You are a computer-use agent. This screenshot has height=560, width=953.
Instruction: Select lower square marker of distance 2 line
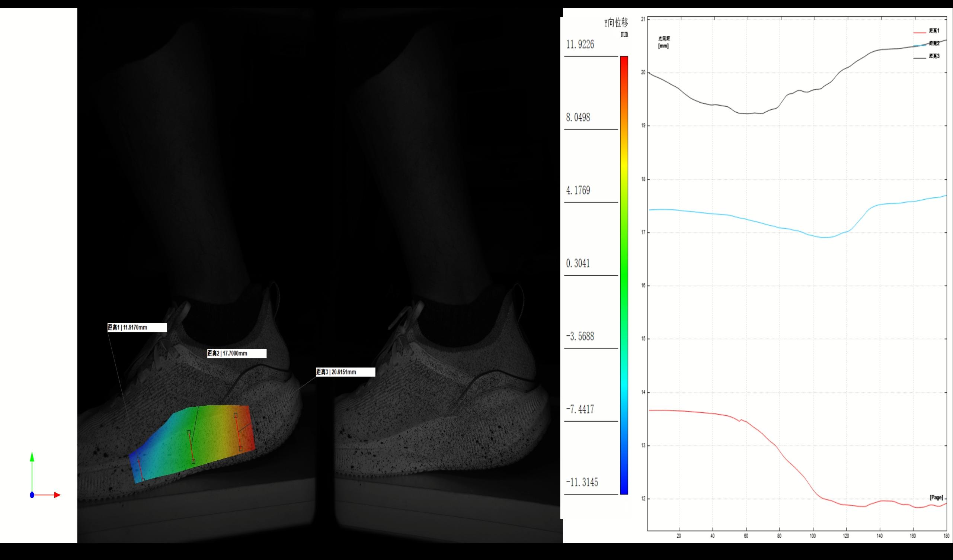pyautogui.click(x=193, y=461)
